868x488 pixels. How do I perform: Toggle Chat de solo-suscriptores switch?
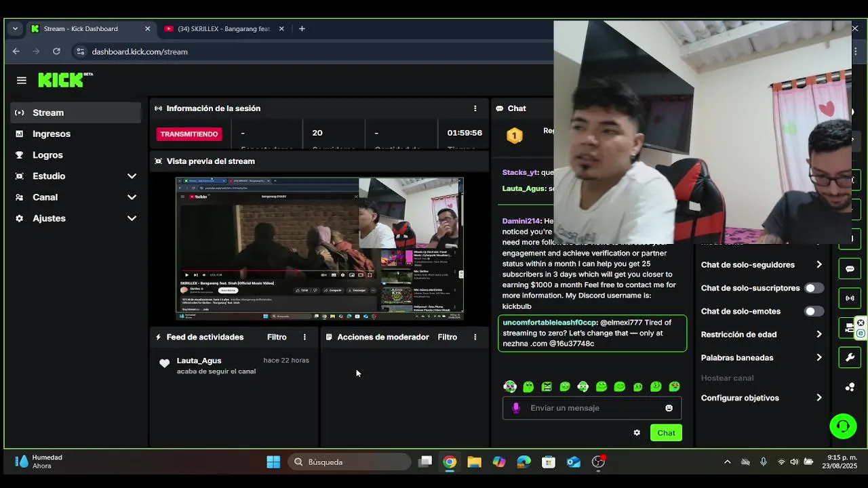point(814,288)
